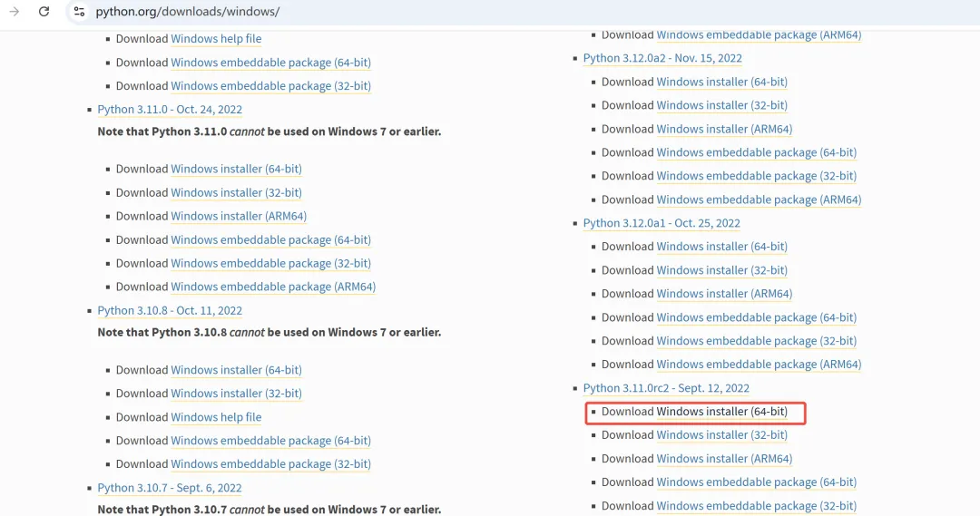Get embeddable package (32-bit) under Python 3.11.0
This screenshot has height=516, width=980.
(x=270, y=263)
